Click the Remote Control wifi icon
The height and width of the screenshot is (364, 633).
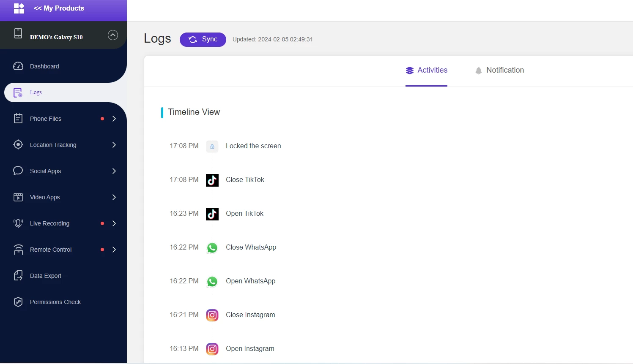[x=18, y=250]
